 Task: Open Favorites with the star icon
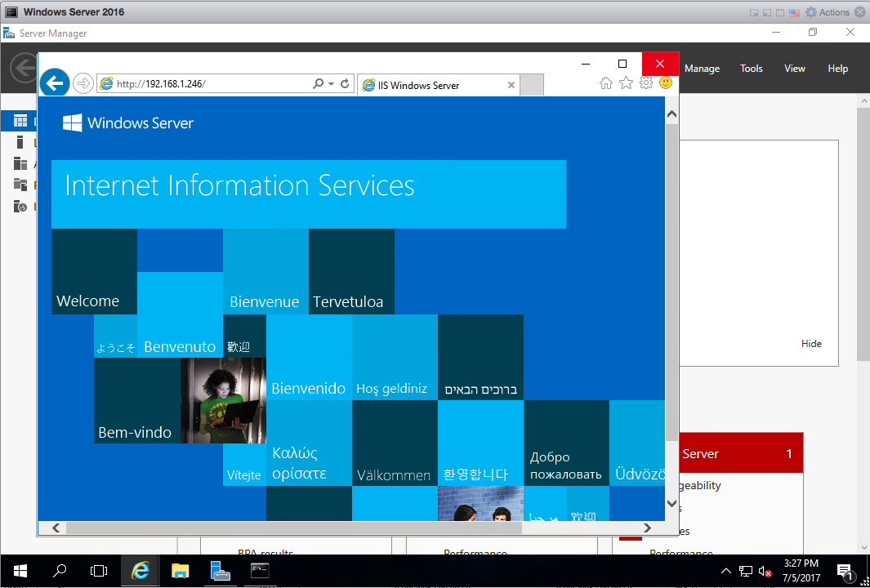(626, 83)
